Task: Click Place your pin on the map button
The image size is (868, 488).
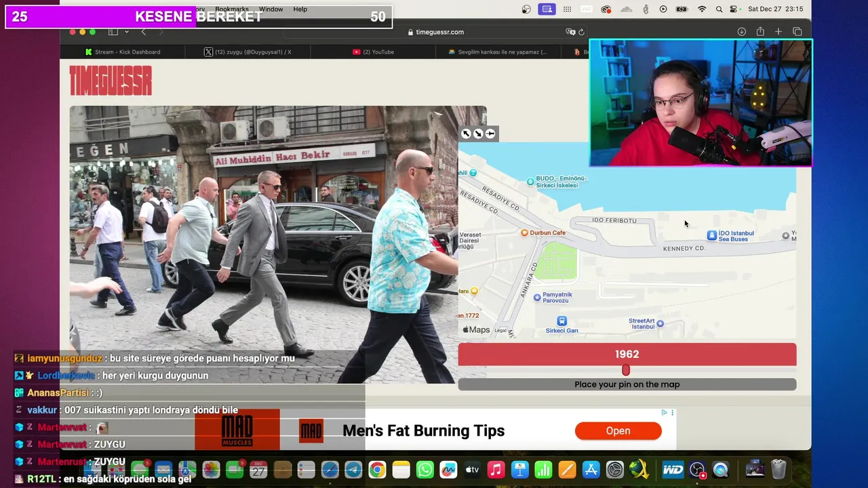Action: [x=627, y=384]
